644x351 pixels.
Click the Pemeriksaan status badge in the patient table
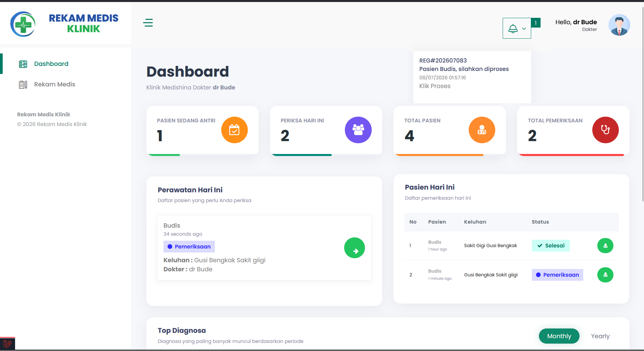pos(557,275)
